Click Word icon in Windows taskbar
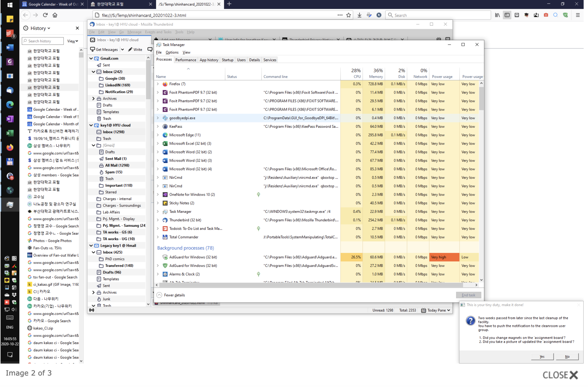 pyautogui.click(x=10, y=47)
